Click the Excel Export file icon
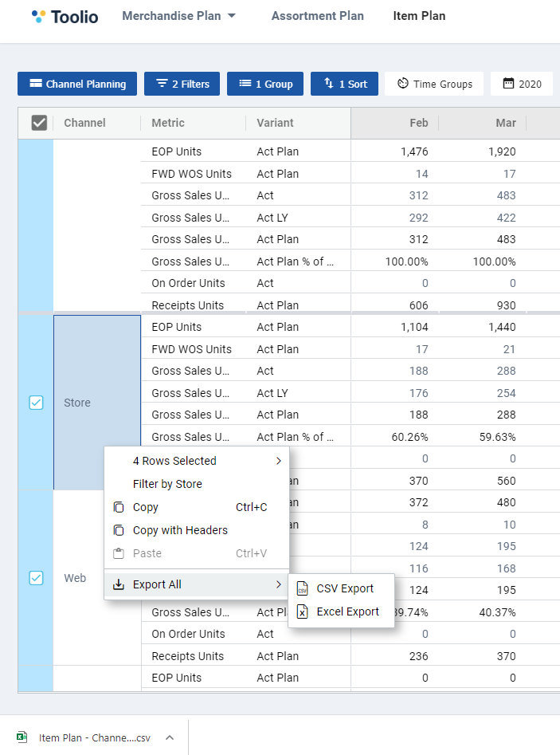This screenshot has width=560, height=755. (x=302, y=611)
